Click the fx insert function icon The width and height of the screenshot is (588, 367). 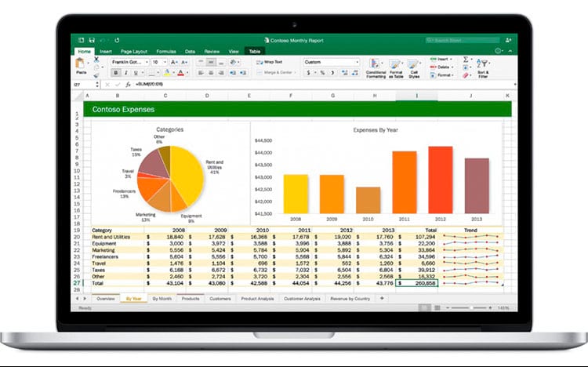pyautogui.click(x=128, y=85)
